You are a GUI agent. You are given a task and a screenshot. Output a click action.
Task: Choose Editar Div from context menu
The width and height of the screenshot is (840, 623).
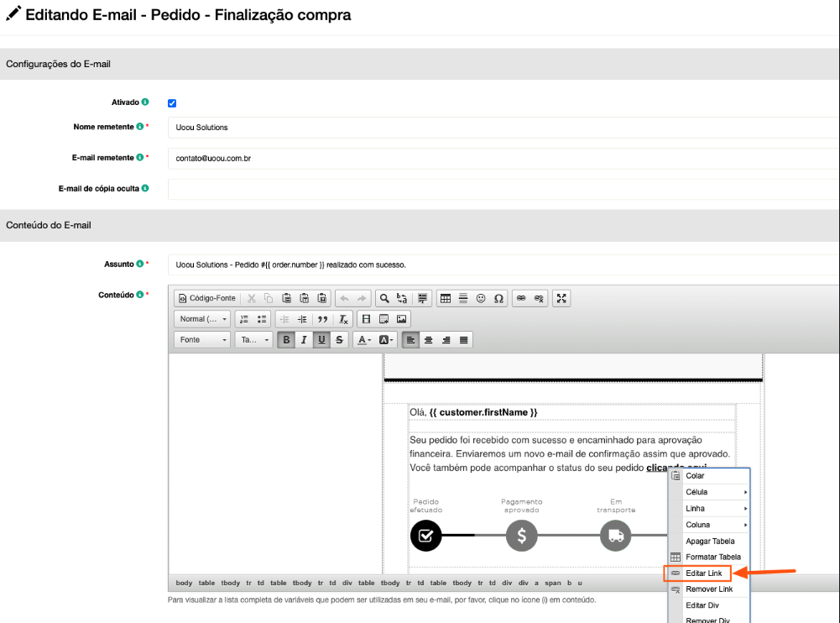pos(709,605)
